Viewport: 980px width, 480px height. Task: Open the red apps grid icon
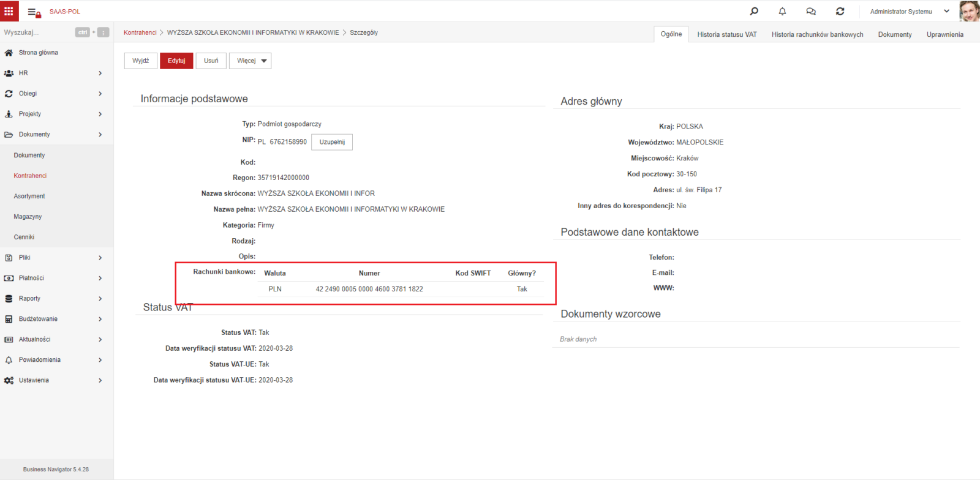pyautogui.click(x=9, y=11)
